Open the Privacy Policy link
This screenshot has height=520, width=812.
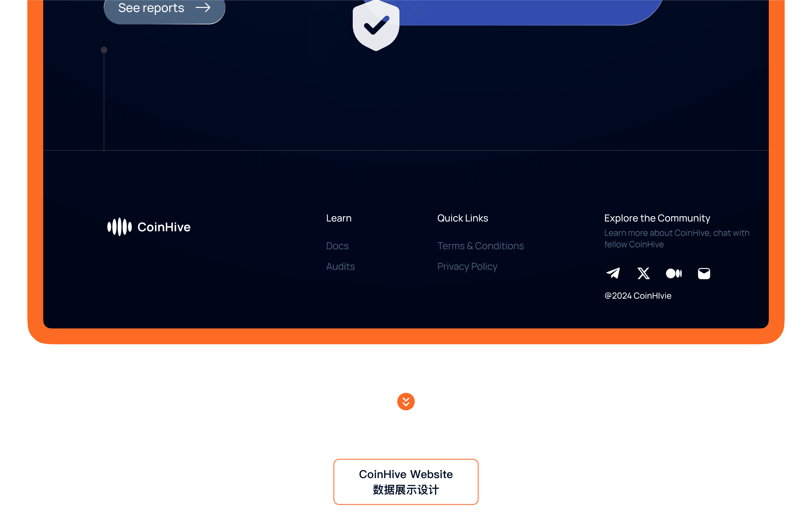click(467, 266)
